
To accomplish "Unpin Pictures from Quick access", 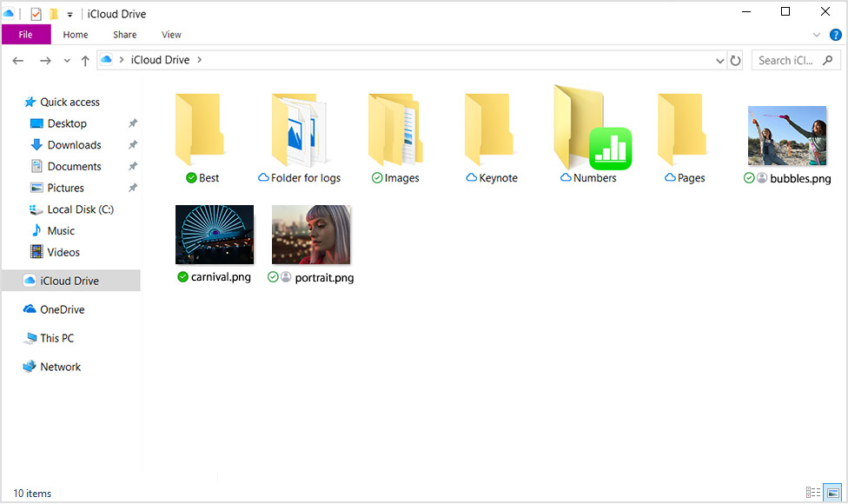I will click(x=131, y=188).
